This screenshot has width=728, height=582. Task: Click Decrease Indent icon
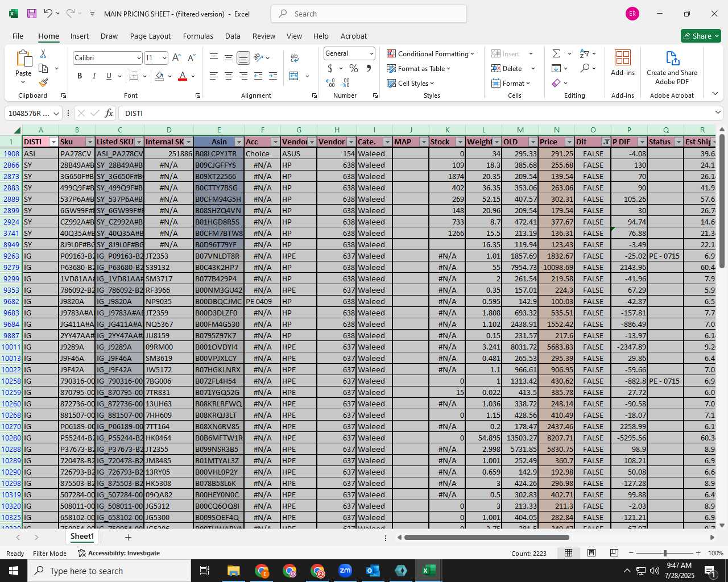[258, 76]
